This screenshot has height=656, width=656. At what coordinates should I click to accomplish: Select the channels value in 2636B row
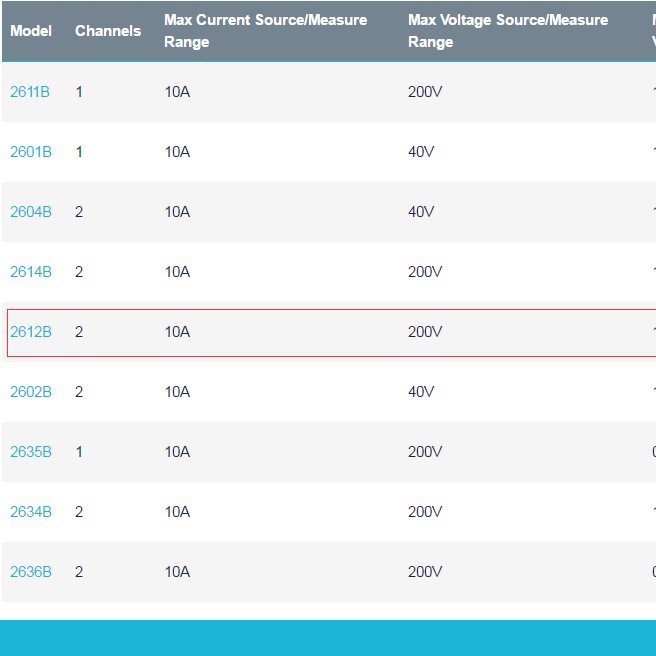[79, 572]
